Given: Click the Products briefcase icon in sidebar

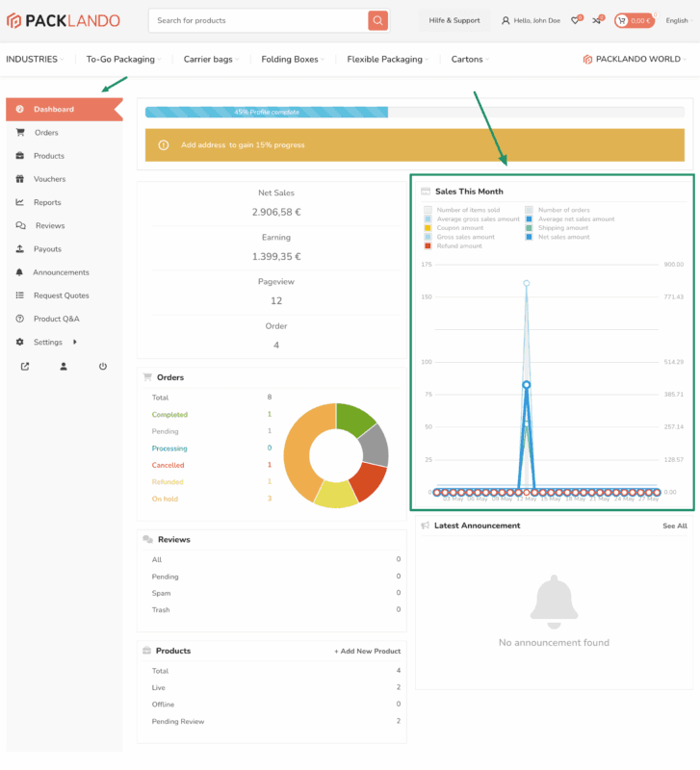Looking at the screenshot, I should pyautogui.click(x=19, y=156).
